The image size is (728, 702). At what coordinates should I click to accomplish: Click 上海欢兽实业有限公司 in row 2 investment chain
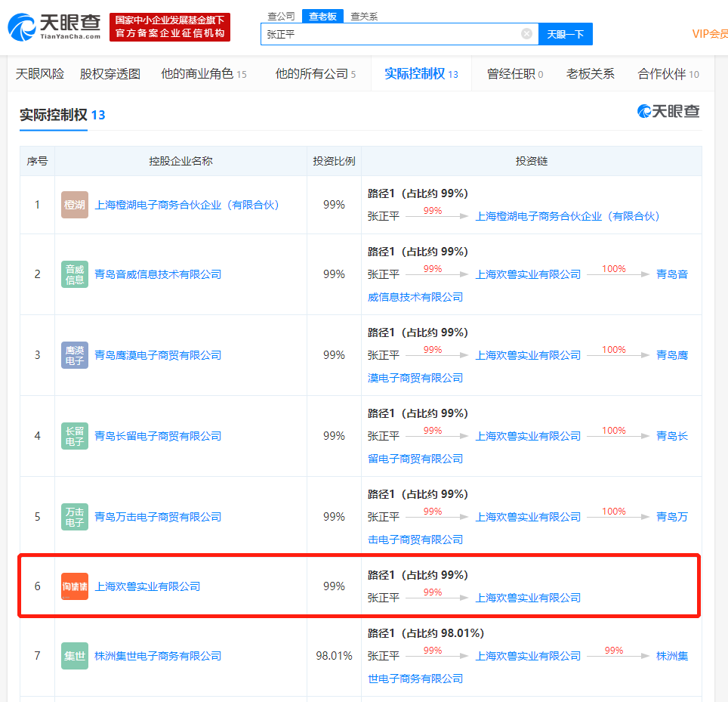point(528,274)
